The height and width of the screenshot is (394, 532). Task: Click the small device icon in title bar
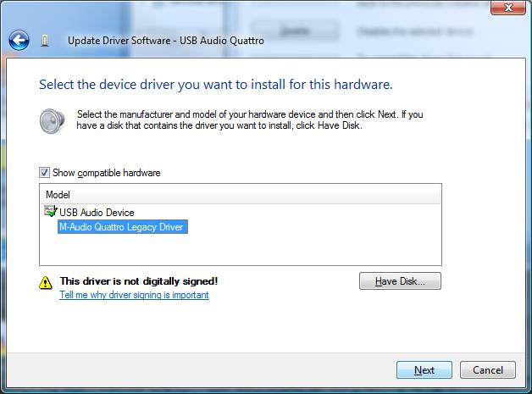[x=45, y=41]
